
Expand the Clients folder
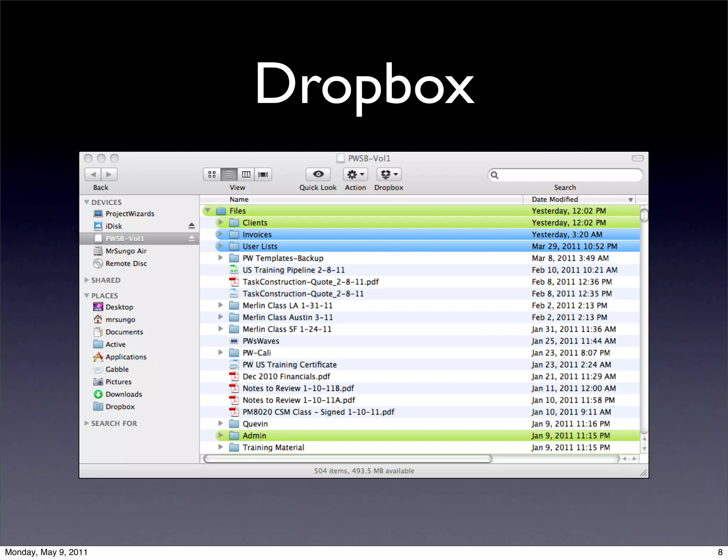pyautogui.click(x=220, y=222)
